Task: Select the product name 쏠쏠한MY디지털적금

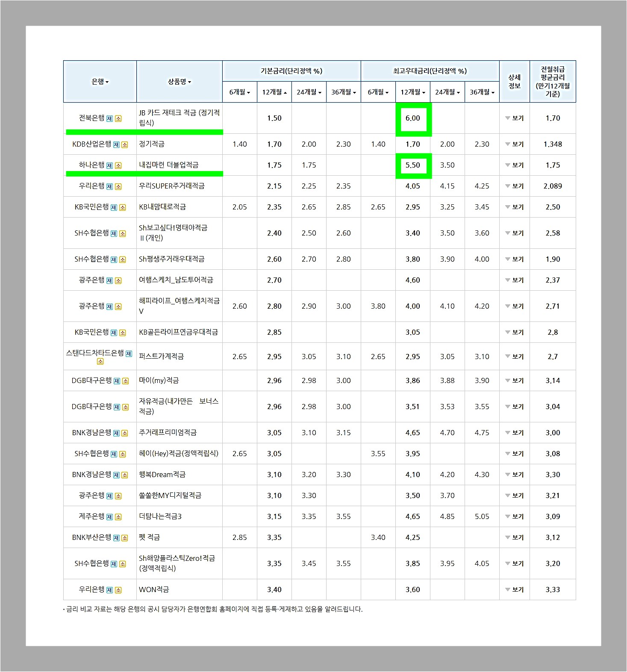Action: coord(170,496)
